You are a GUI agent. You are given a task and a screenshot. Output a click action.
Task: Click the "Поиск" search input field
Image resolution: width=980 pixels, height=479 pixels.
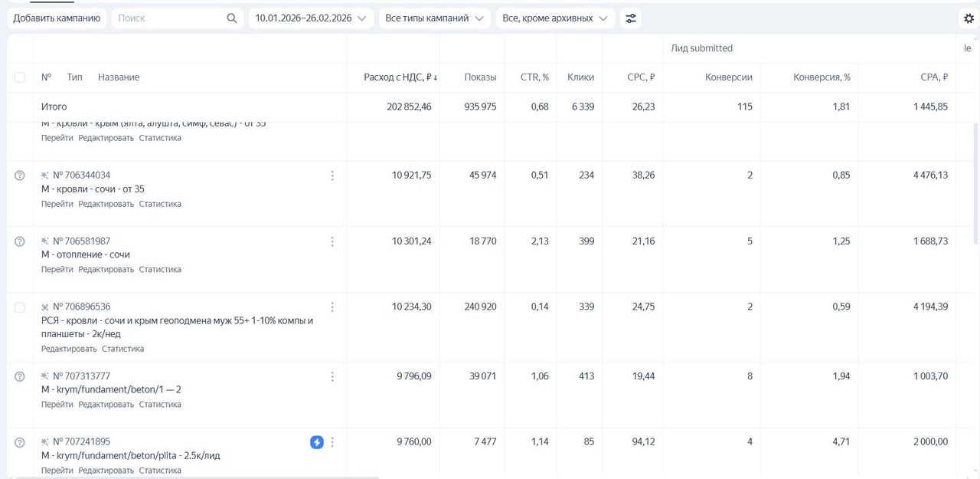point(168,18)
